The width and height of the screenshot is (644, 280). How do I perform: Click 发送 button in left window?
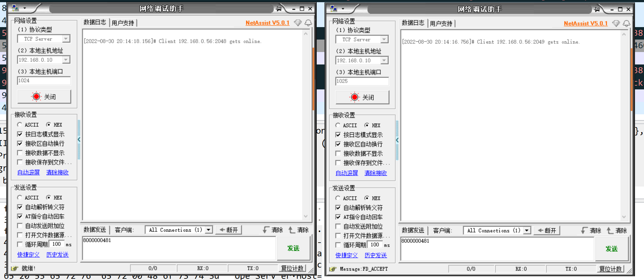(x=293, y=248)
